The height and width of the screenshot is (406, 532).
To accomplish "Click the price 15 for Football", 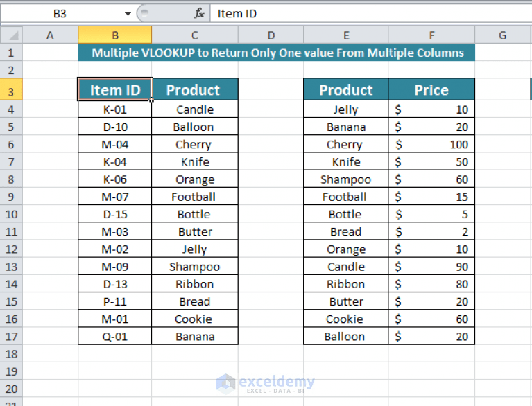I will pos(431,197).
